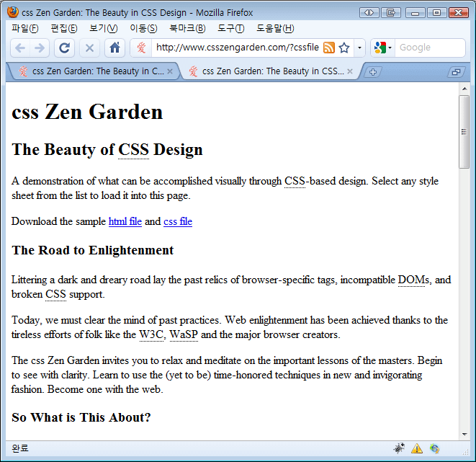Switch to the first css Zen Garden tab

pos(95,71)
